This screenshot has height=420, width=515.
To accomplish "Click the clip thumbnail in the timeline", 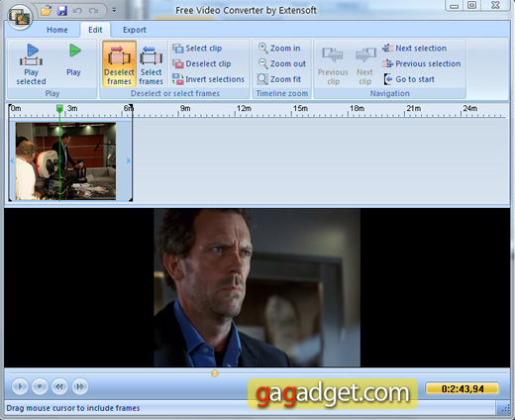I will [65, 160].
